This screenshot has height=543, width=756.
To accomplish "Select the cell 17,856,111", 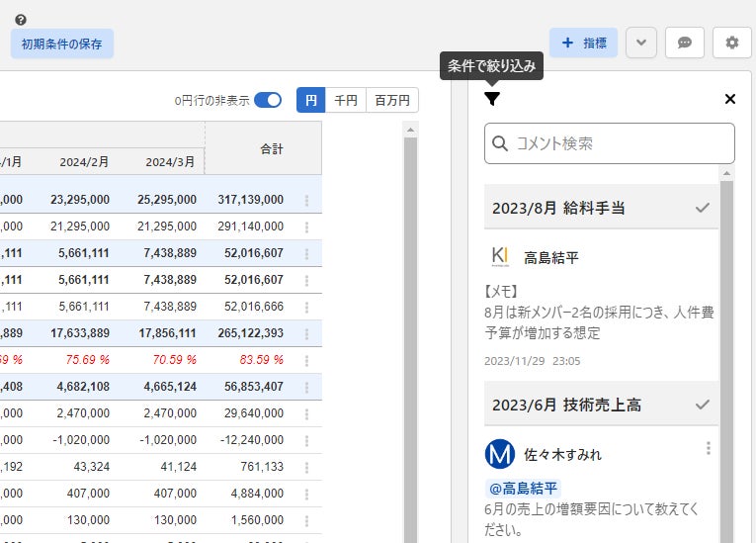I will pyautogui.click(x=167, y=333).
